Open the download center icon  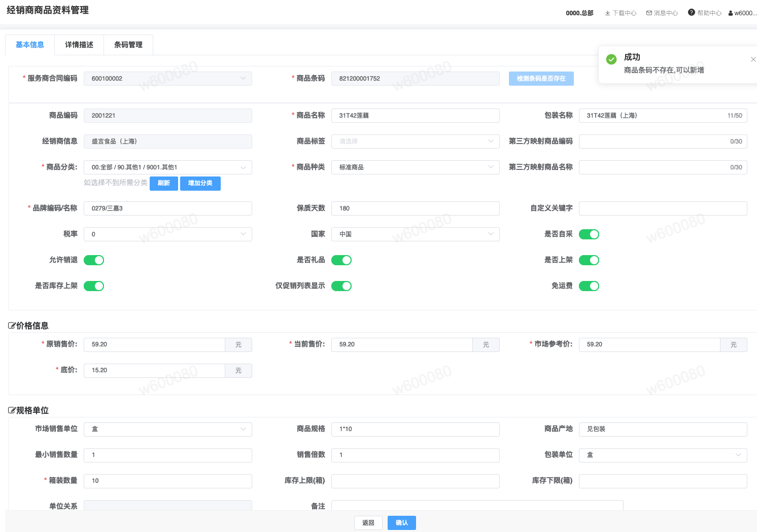pos(607,13)
